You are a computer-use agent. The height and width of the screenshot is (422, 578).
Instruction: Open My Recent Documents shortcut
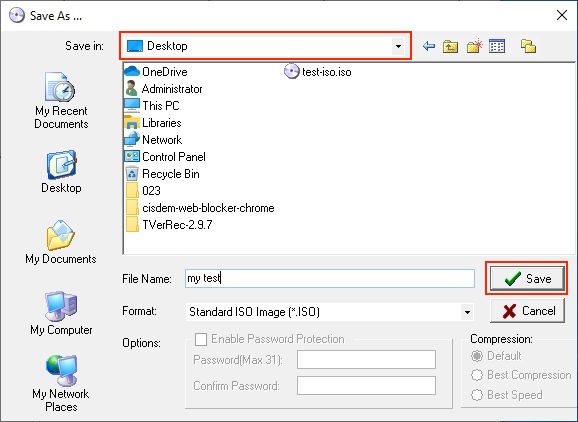[61, 100]
